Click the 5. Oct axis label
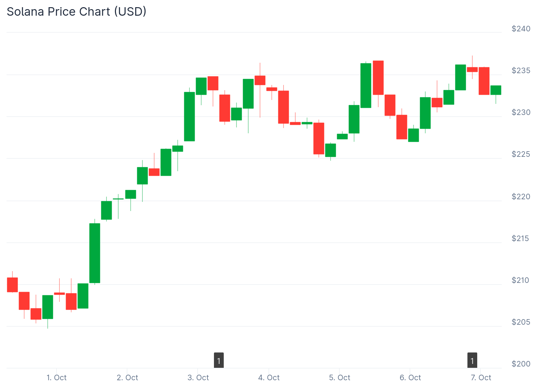Image resolution: width=537 pixels, height=392 pixels. point(339,378)
